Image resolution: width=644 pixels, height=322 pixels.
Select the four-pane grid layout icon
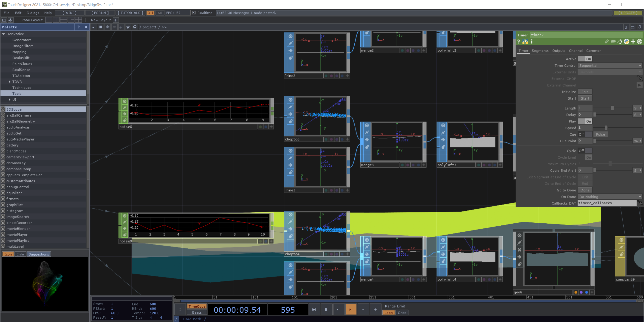(78, 20)
